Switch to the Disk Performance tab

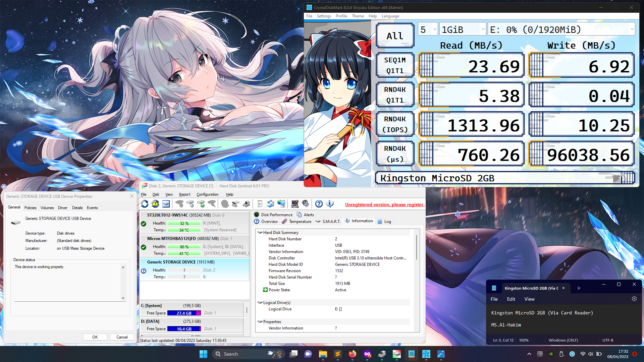click(x=273, y=215)
